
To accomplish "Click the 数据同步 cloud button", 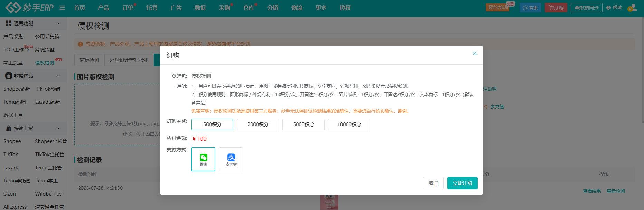I will point(586,8).
